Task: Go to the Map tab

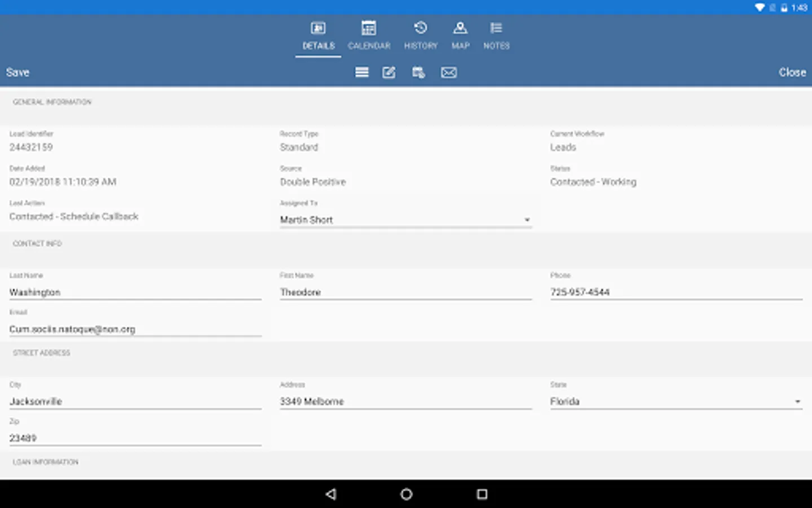Action: 460,36
